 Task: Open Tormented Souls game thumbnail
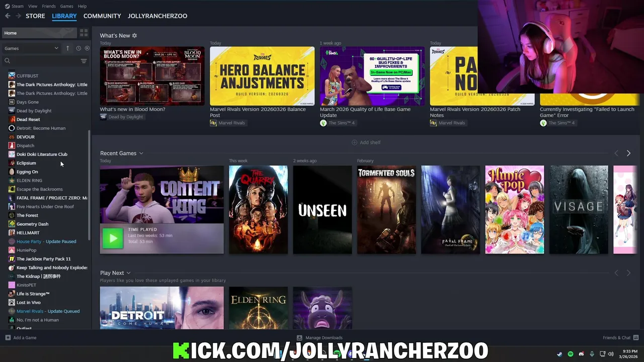(386, 210)
